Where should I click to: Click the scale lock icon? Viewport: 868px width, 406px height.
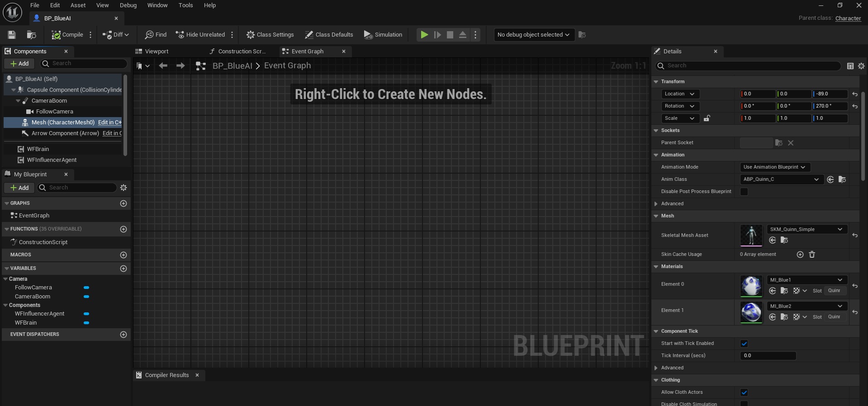click(x=707, y=118)
